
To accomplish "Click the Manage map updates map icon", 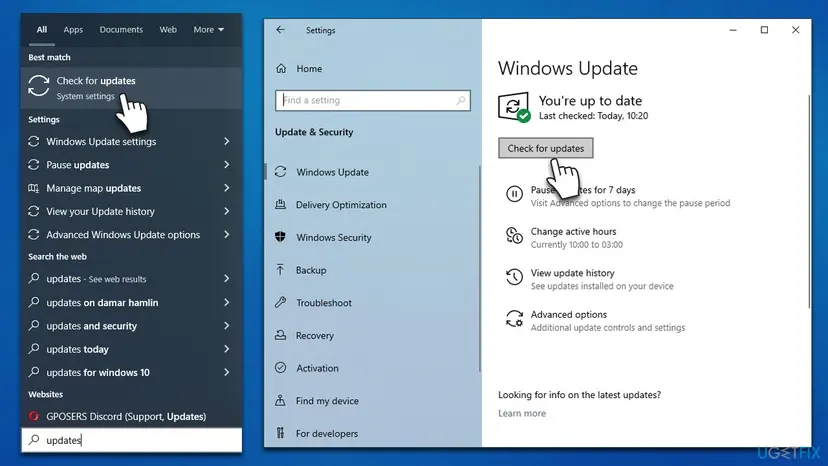I will coord(34,188).
